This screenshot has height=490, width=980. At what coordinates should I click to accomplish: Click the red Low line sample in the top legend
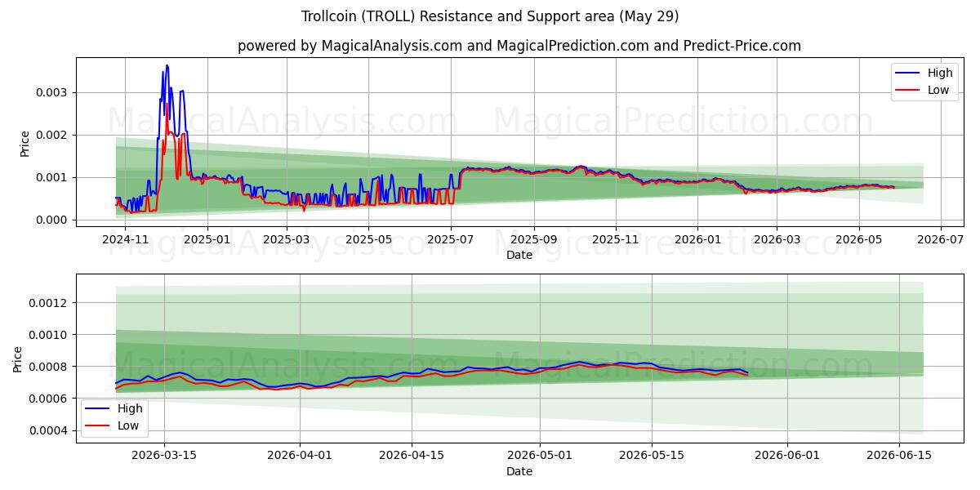[x=908, y=91]
